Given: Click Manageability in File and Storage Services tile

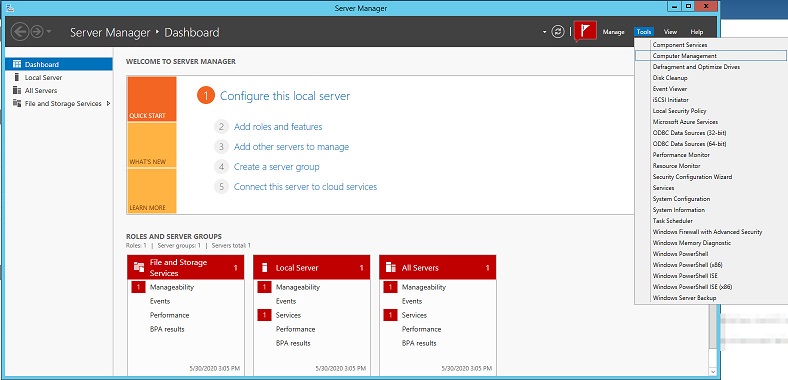Looking at the screenshot, I should [x=172, y=287].
